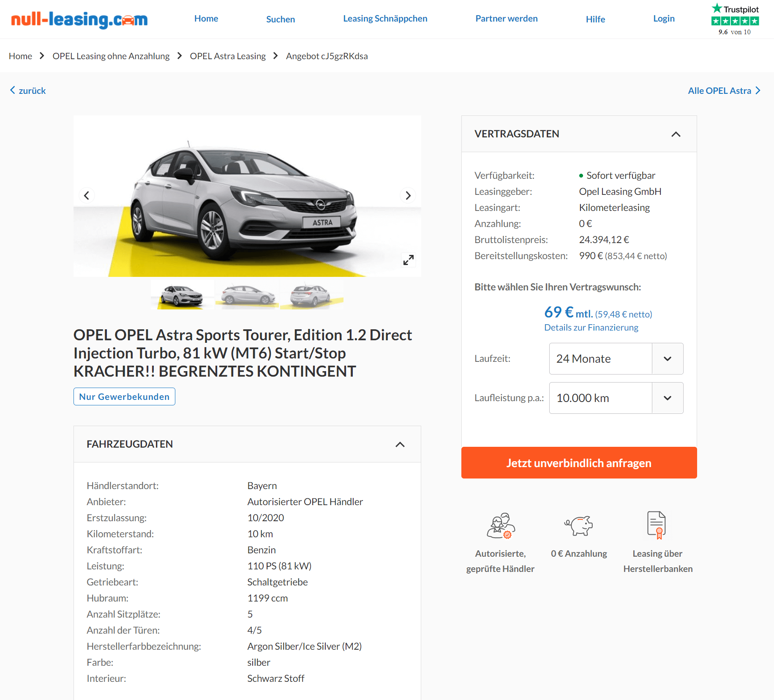Image resolution: width=774 pixels, height=700 pixels.
Task: Click the Leasing über Herstellerbanken document icon
Action: 657,525
